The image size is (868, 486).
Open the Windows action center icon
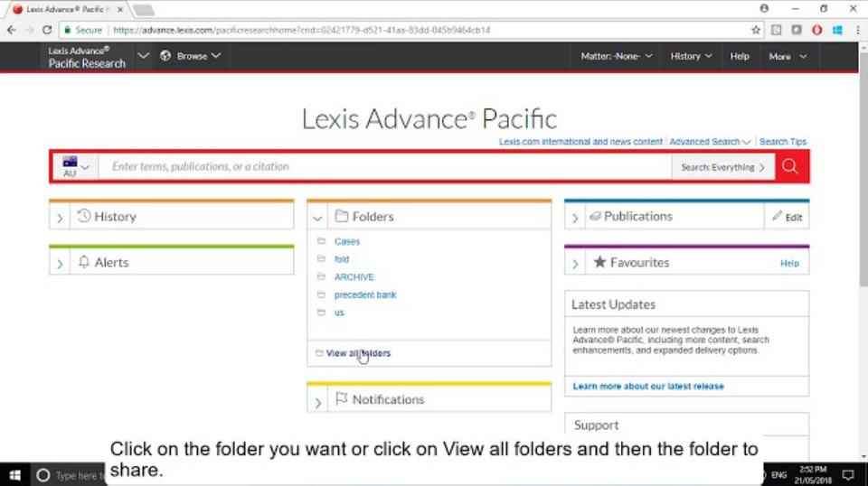848,475
